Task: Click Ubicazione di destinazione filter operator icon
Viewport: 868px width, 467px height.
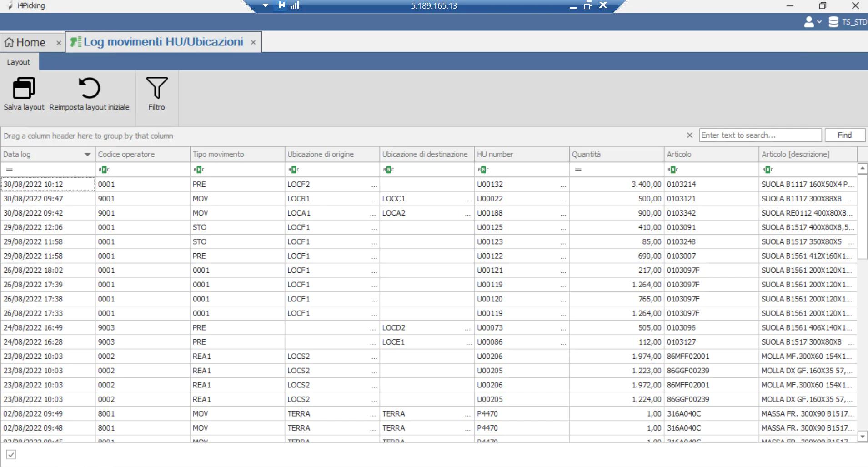Action: click(x=388, y=170)
